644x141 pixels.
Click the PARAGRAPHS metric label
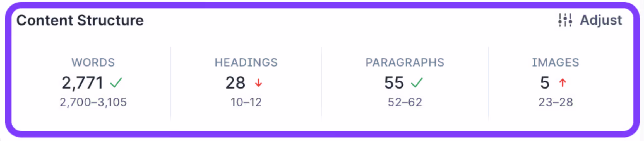(x=405, y=62)
